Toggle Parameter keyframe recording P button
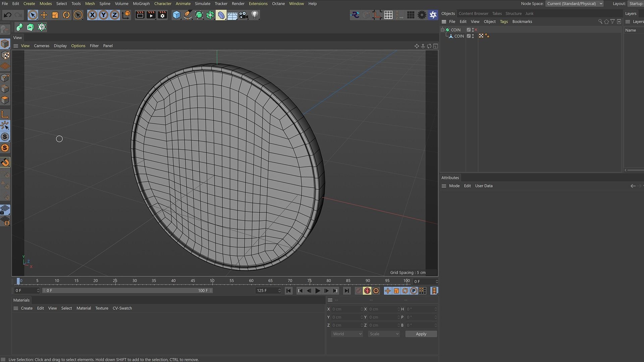644x362 pixels. point(414,291)
